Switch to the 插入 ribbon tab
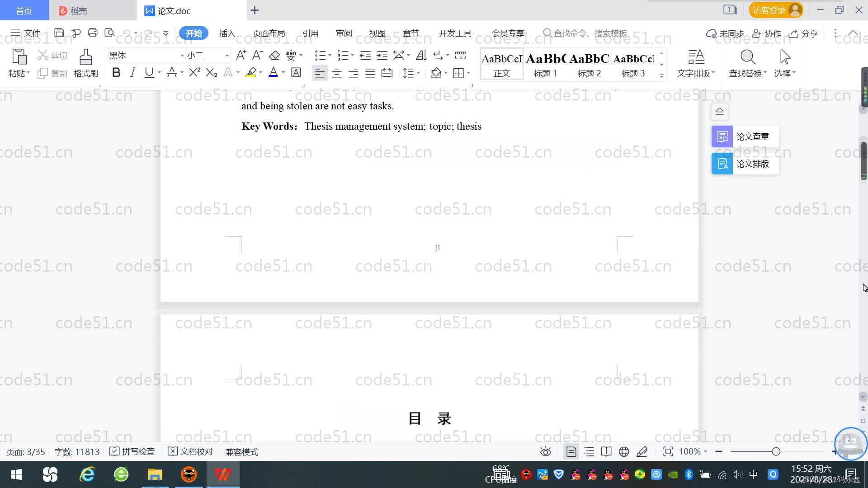This screenshot has width=868, height=488. (x=226, y=33)
